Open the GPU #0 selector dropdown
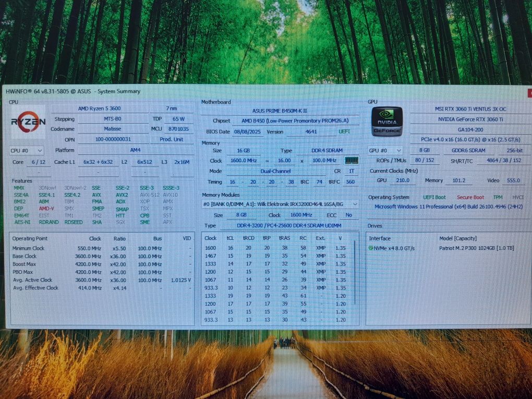This screenshot has width=532, height=399. tap(385, 150)
